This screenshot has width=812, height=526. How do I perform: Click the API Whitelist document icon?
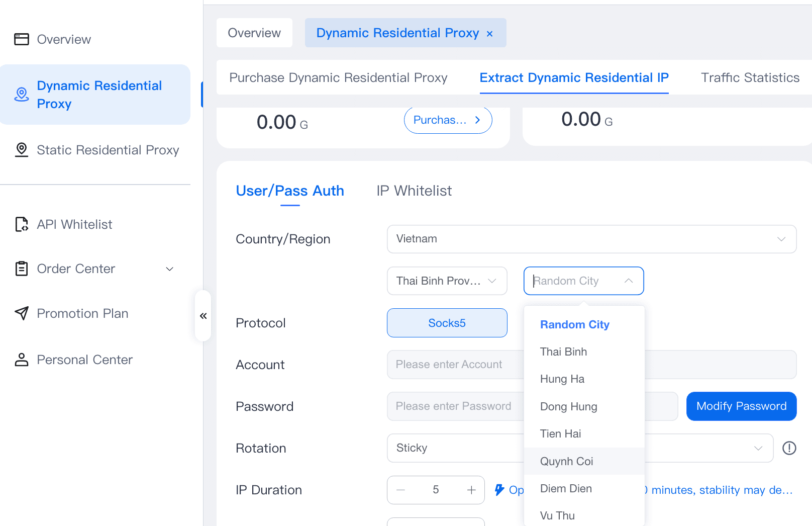pyautogui.click(x=22, y=224)
